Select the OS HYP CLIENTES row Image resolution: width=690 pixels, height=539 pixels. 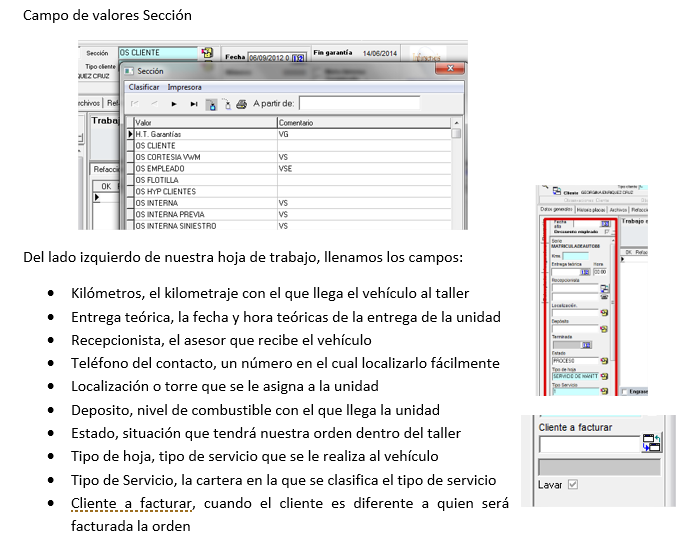tap(289, 191)
